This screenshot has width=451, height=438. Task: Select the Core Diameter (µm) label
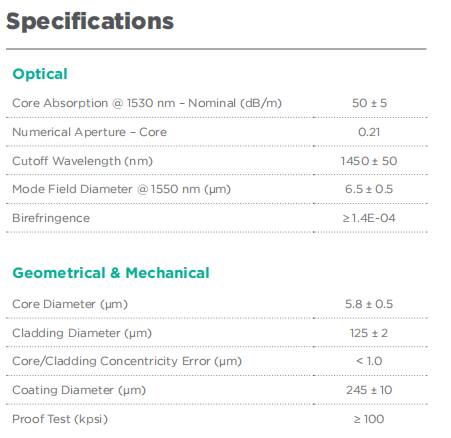point(70,304)
